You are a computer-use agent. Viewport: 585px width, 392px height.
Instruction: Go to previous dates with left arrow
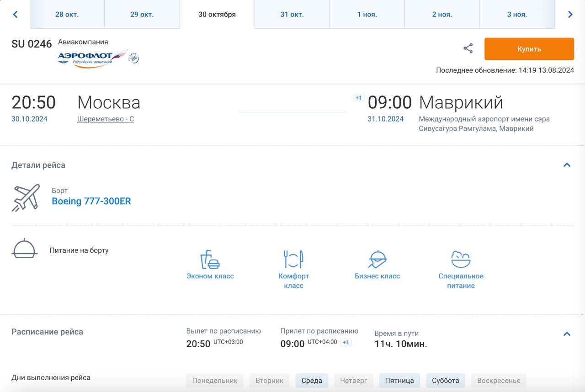tap(15, 15)
